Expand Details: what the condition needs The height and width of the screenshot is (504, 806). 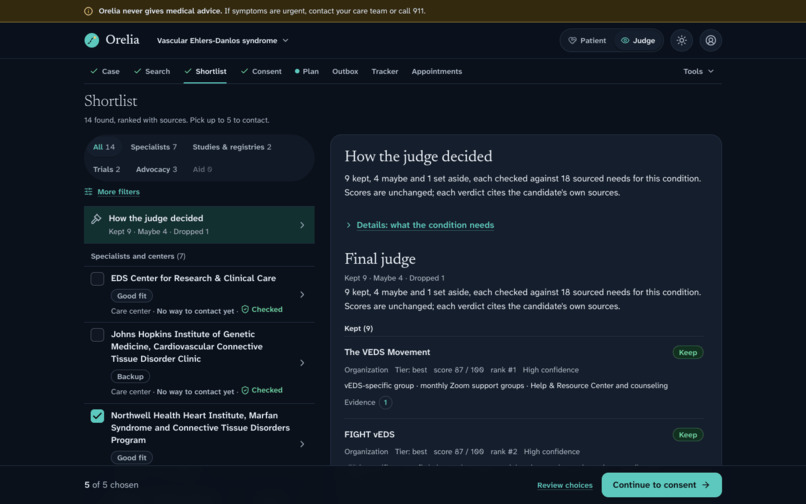[425, 225]
